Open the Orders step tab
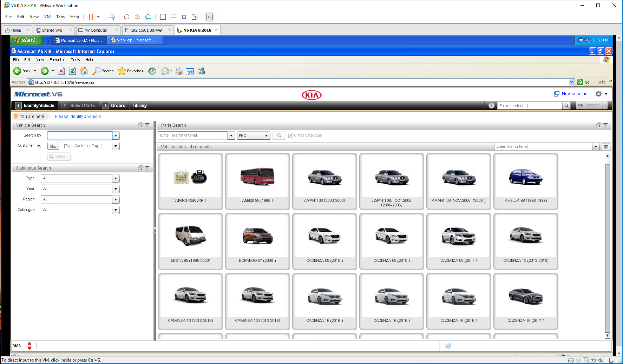 click(x=114, y=106)
